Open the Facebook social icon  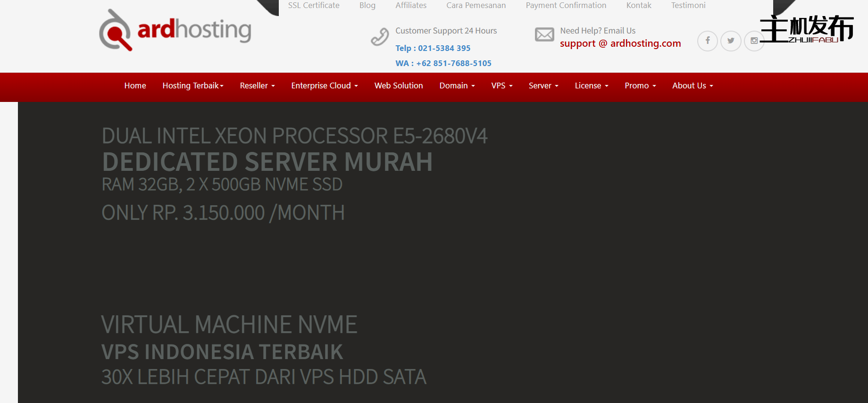[x=707, y=41]
